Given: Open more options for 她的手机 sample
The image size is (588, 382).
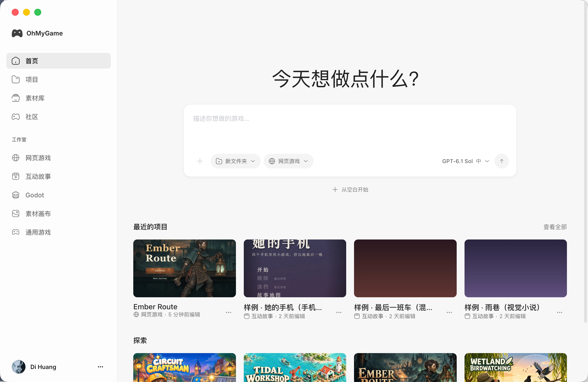Looking at the screenshot, I should pos(339,313).
